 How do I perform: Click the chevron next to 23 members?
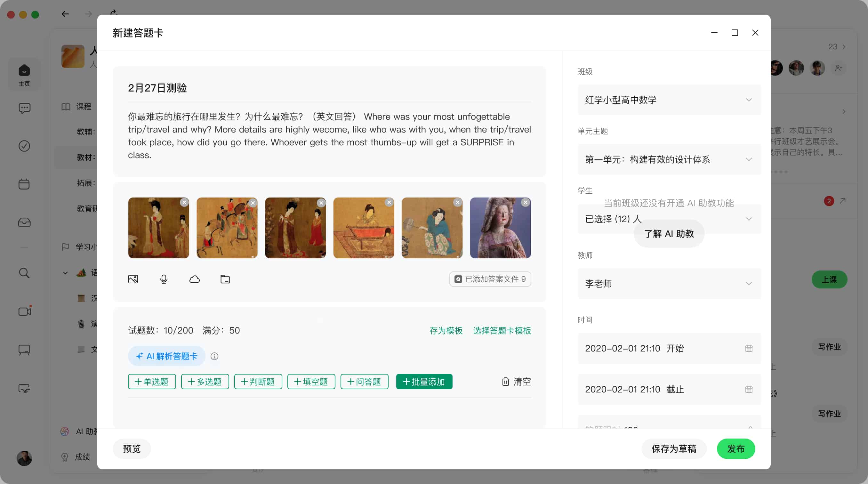[x=844, y=47]
